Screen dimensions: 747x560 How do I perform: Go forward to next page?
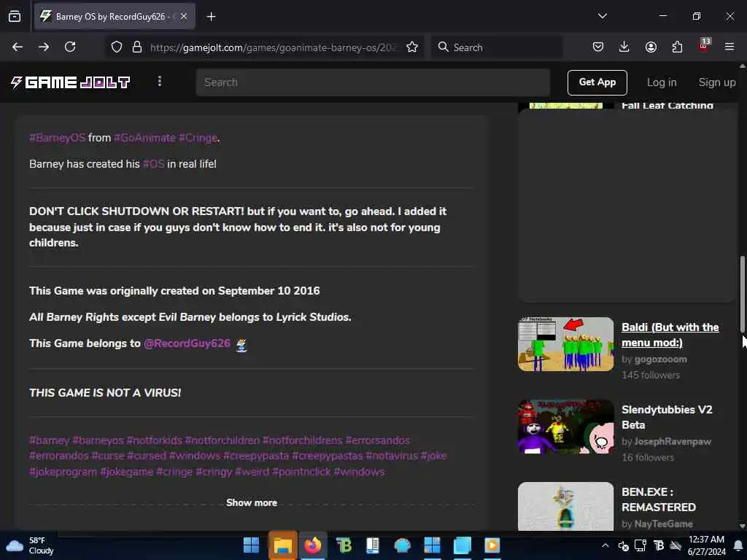[44, 47]
